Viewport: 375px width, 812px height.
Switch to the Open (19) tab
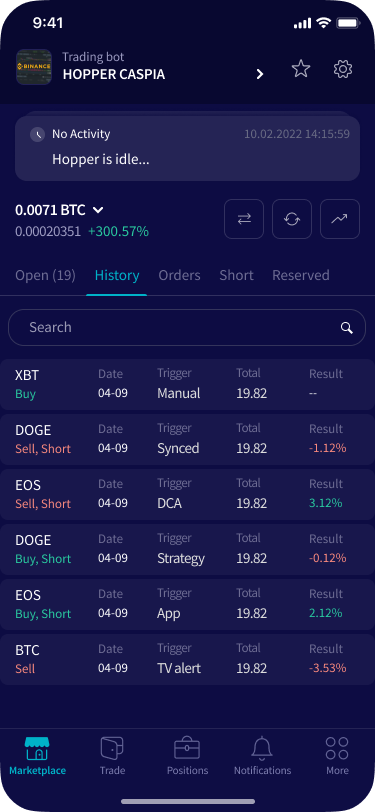click(x=46, y=276)
